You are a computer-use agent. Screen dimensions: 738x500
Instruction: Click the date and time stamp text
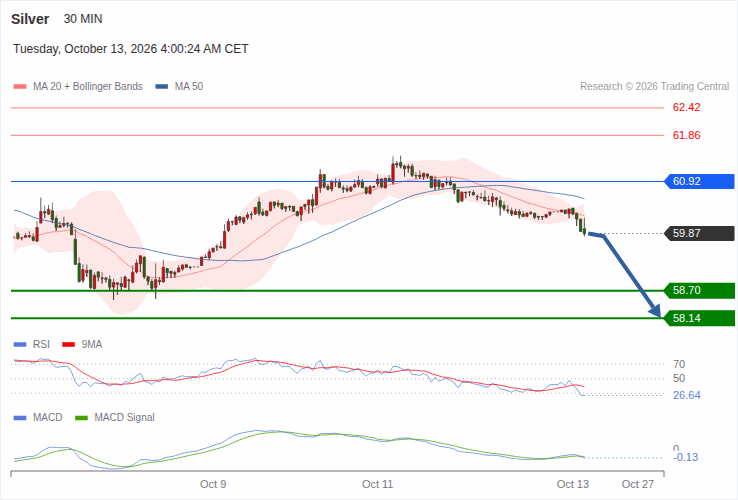pos(130,49)
